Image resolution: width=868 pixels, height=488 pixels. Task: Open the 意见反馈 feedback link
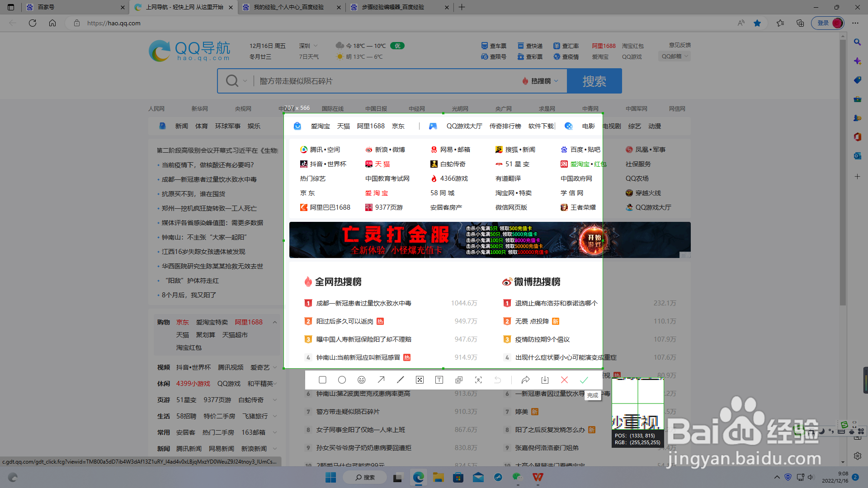pyautogui.click(x=680, y=45)
